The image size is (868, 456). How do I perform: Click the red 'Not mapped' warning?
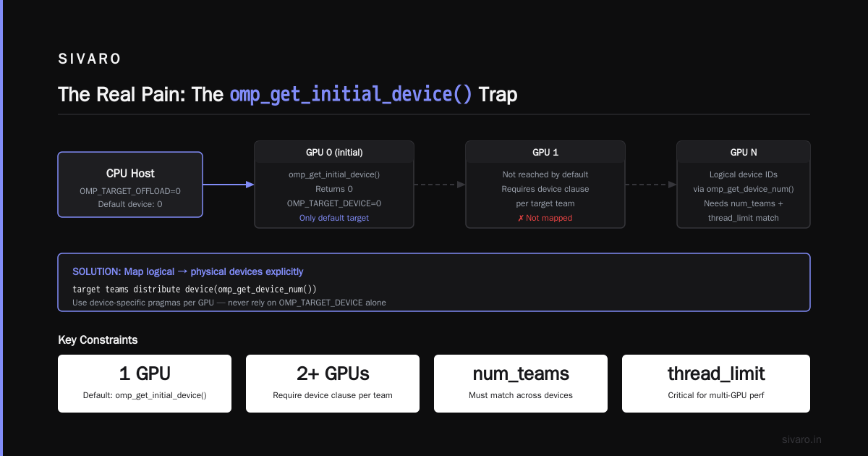pos(545,218)
